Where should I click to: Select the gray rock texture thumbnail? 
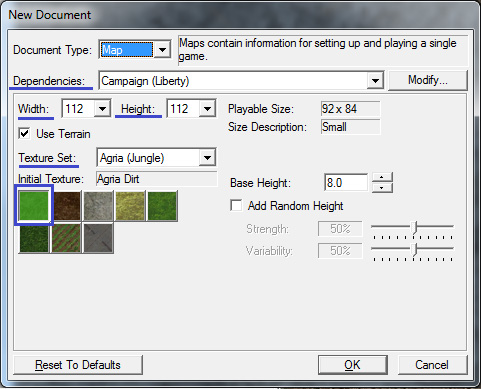[x=98, y=206]
